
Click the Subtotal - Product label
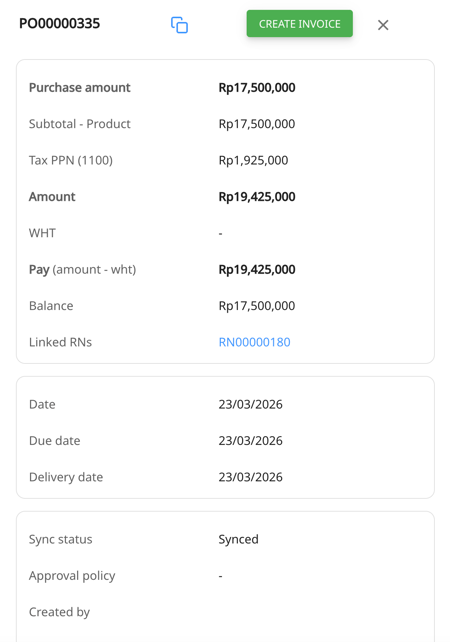(79, 124)
